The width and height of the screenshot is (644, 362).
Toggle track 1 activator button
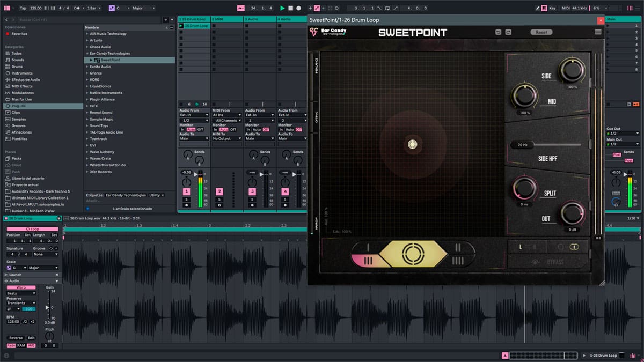point(186,191)
